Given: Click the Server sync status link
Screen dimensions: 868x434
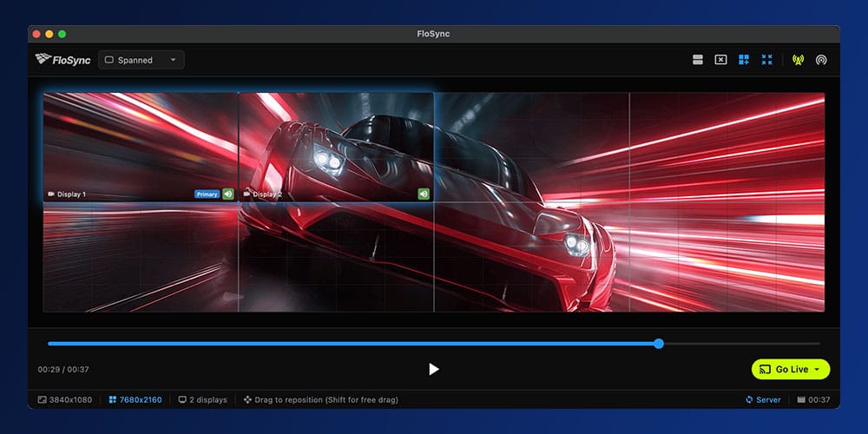Looking at the screenshot, I should point(763,399).
